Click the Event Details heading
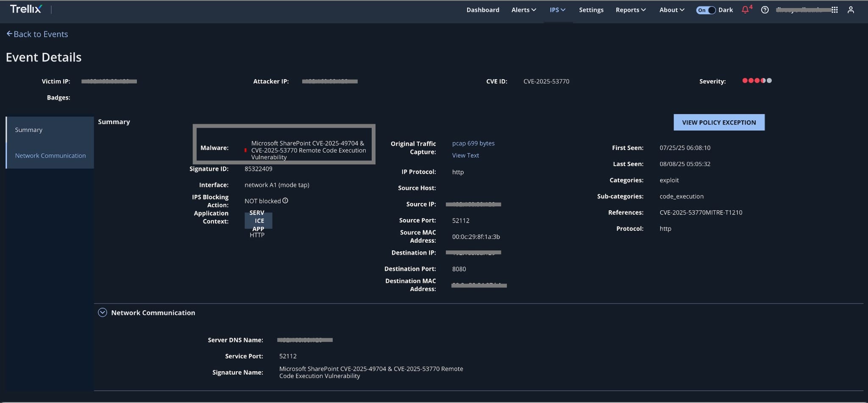This screenshot has height=403, width=868. 44,57
